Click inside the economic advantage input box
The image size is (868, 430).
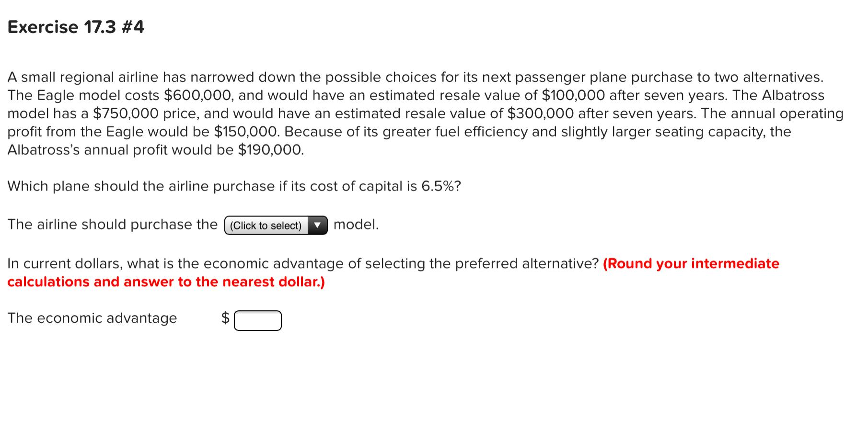[x=257, y=319]
